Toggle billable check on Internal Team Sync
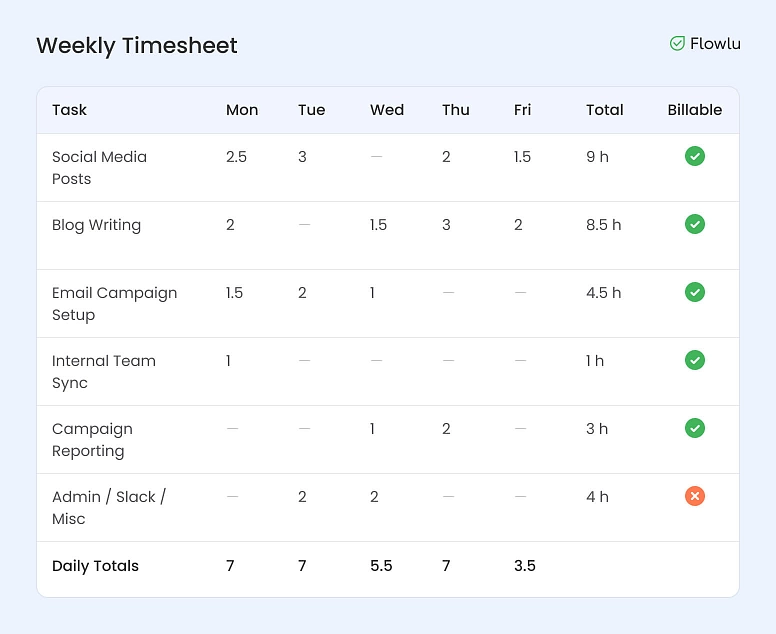Image resolution: width=776 pixels, height=634 pixels. tap(695, 360)
